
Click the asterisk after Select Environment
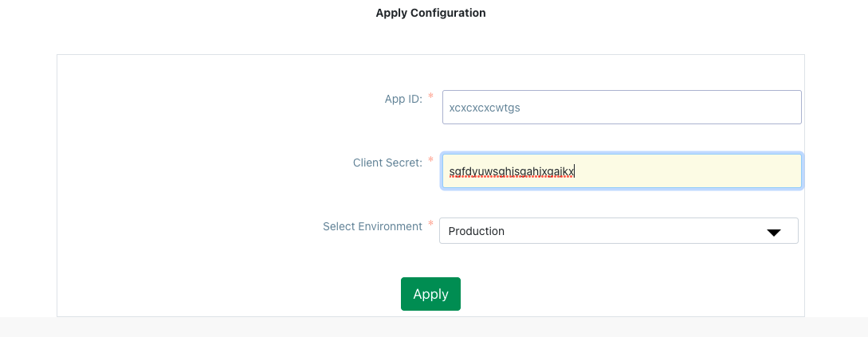(x=431, y=225)
